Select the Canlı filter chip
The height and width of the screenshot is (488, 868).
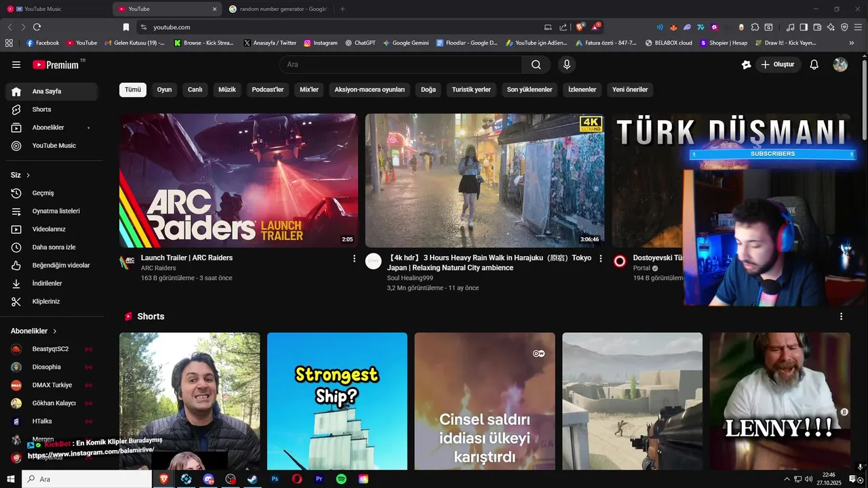click(x=195, y=89)
